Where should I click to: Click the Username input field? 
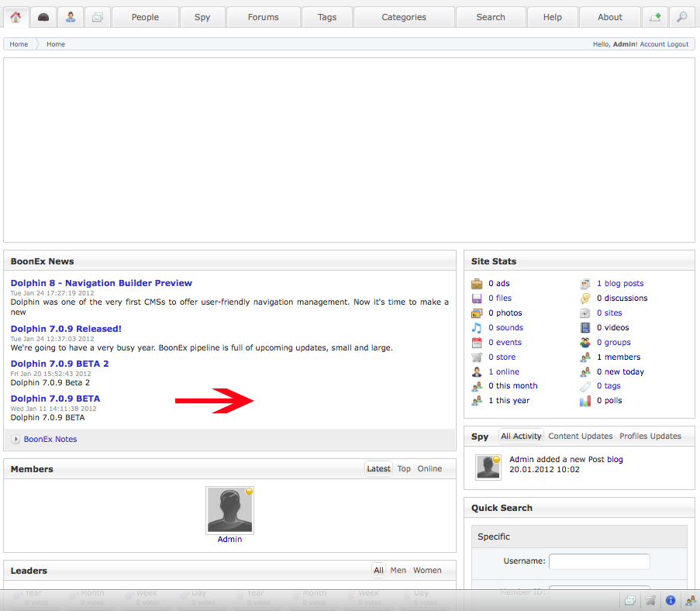point(599,561)
